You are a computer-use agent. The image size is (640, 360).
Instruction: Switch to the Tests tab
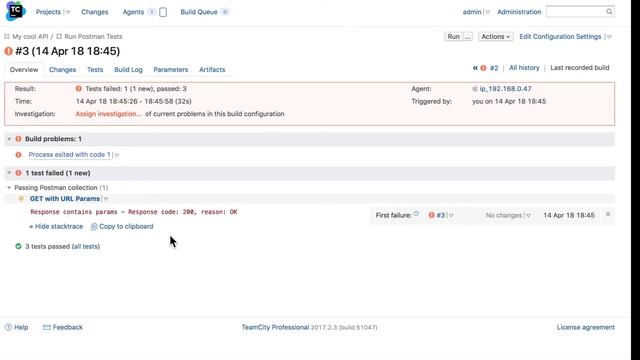point(95,70)
